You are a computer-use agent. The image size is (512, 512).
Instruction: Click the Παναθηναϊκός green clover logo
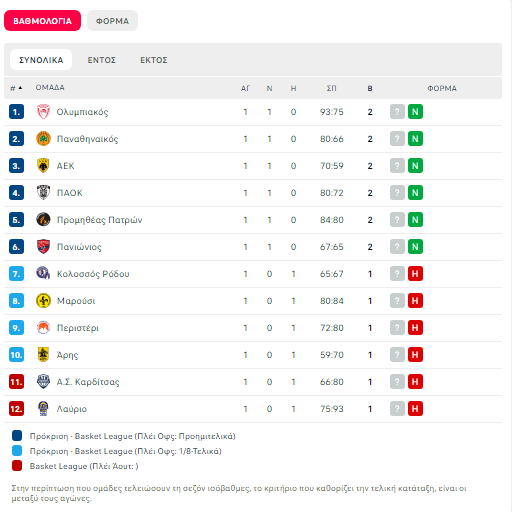pos(43,139)
